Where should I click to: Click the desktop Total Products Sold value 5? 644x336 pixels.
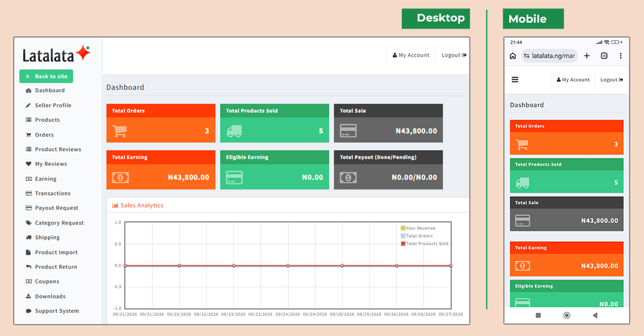321,131
